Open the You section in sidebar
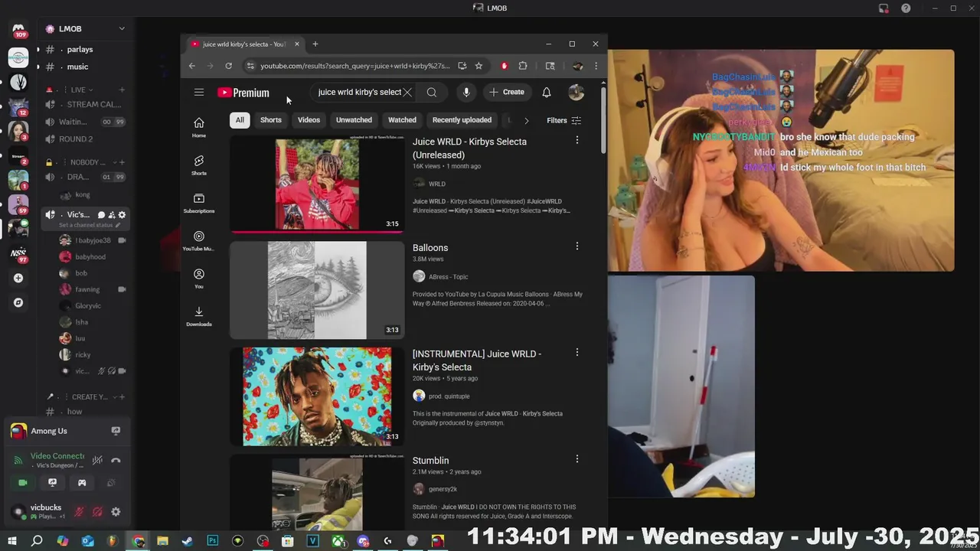 coord(199,279)
